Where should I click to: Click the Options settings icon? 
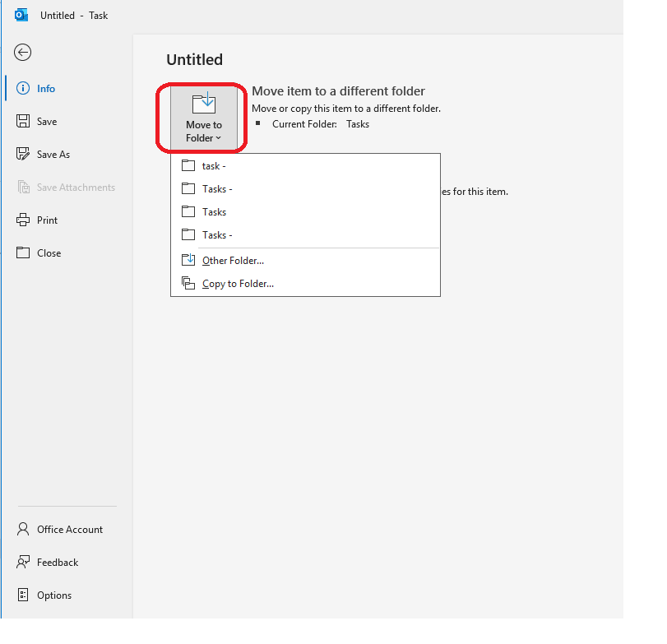pyautogui.click(x=23, y=595)
